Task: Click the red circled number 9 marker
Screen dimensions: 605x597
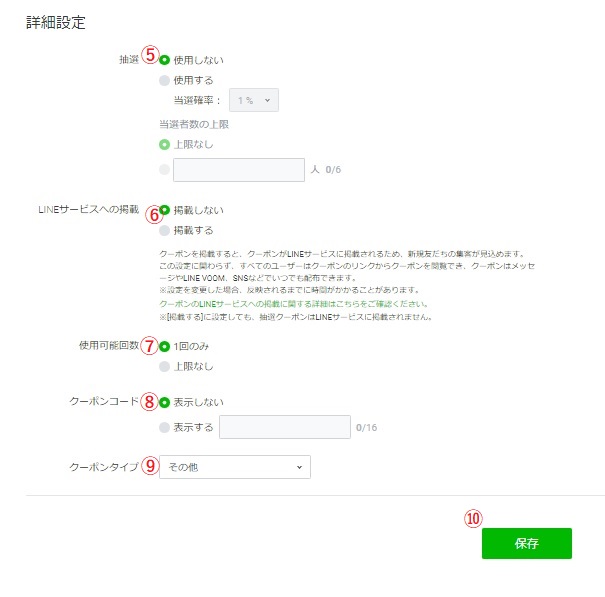Action: [150, 465]
